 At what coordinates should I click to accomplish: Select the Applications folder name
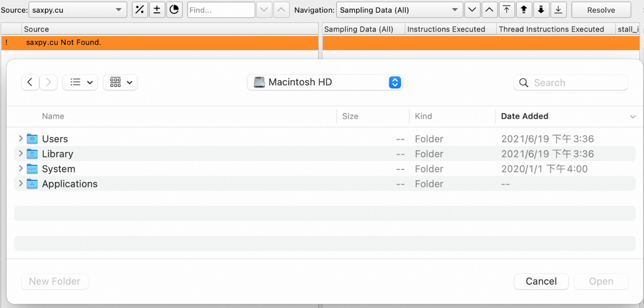(x=70, y=183)
